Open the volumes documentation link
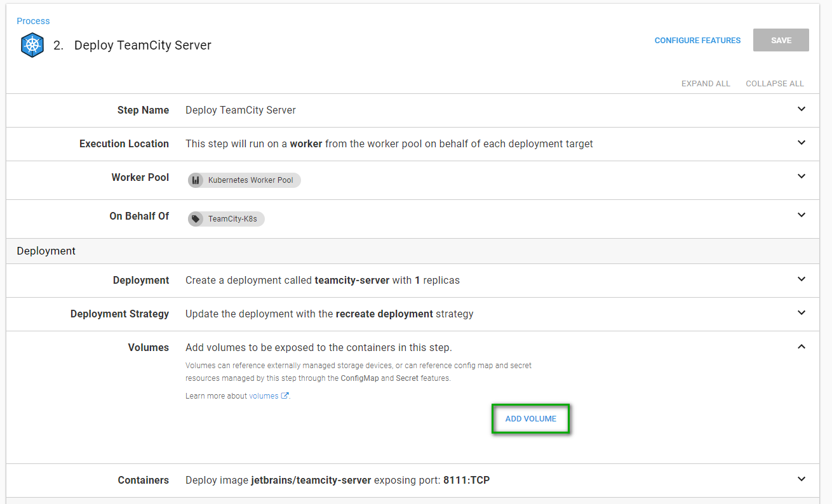This screenshot has width=832, height=504. (x=264, y=395)
